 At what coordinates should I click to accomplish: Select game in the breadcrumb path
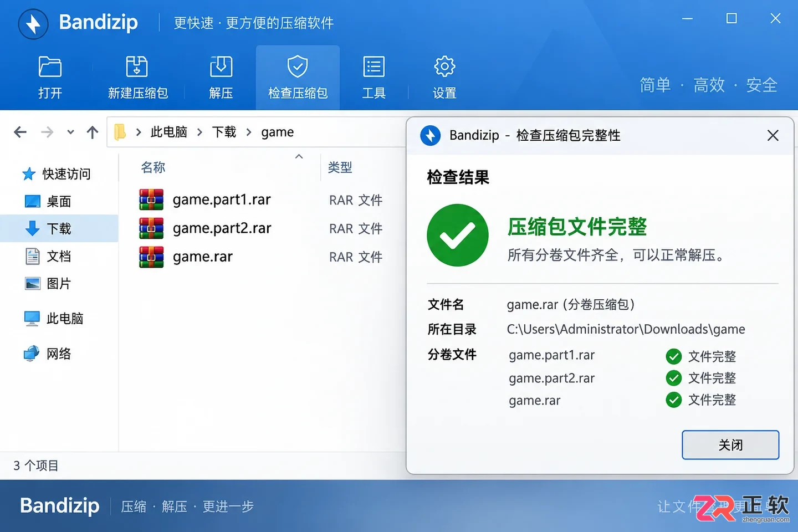278,132
